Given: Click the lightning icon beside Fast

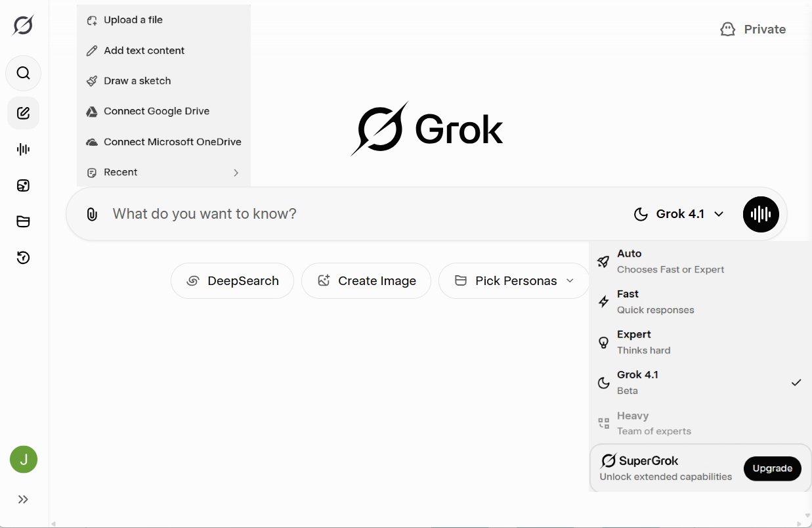Looking at the screenshot, I should 603,302.
